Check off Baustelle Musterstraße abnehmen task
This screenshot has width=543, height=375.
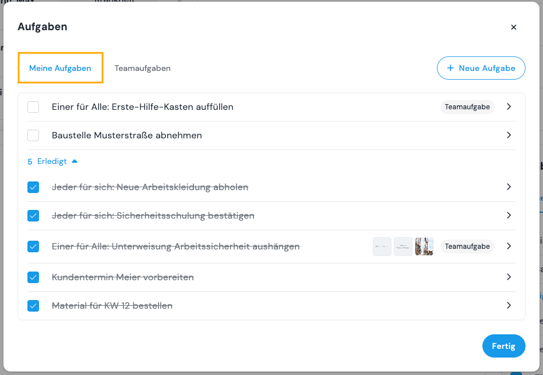(x=33, y=135)
